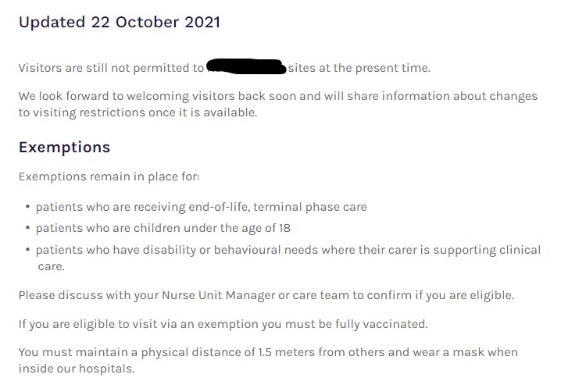The image size is (561, 392).
Task: Click the line "to visiting restrictions once it is available"
Action: [x=138, y=112]
